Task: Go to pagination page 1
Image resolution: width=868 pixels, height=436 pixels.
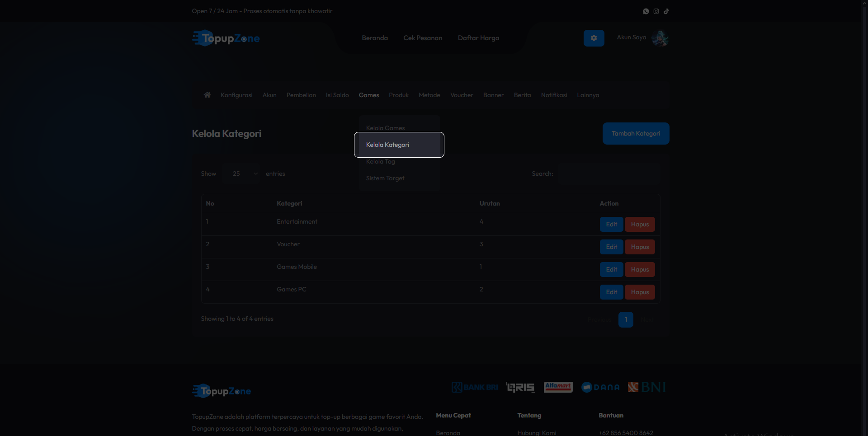Action: (626, 319)
